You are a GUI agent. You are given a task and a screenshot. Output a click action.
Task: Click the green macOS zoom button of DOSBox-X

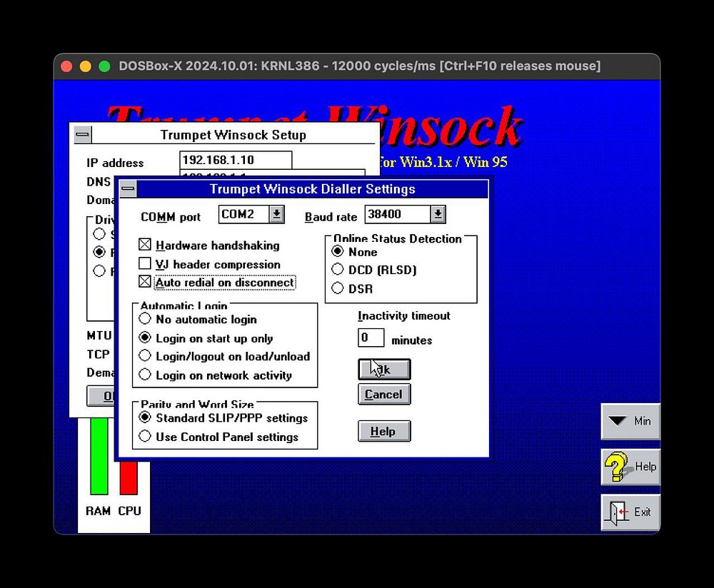point(104,66)
